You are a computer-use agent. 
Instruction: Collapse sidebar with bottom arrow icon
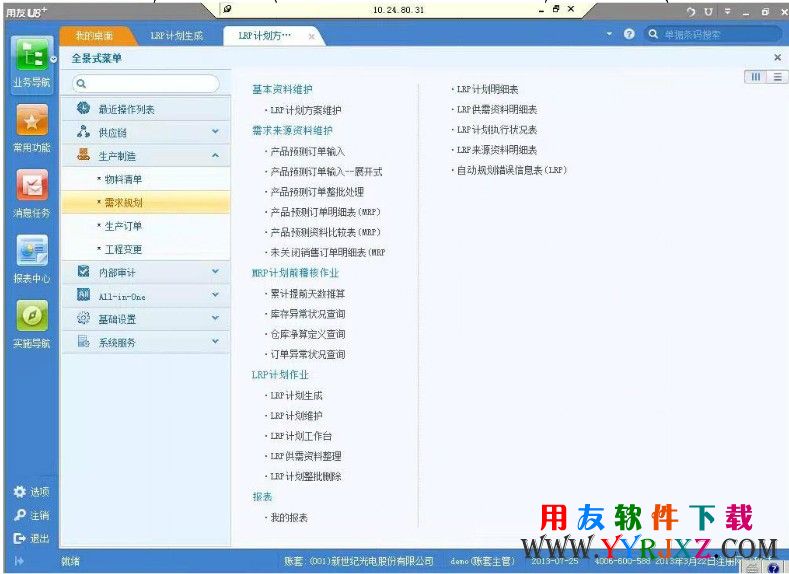19,561
